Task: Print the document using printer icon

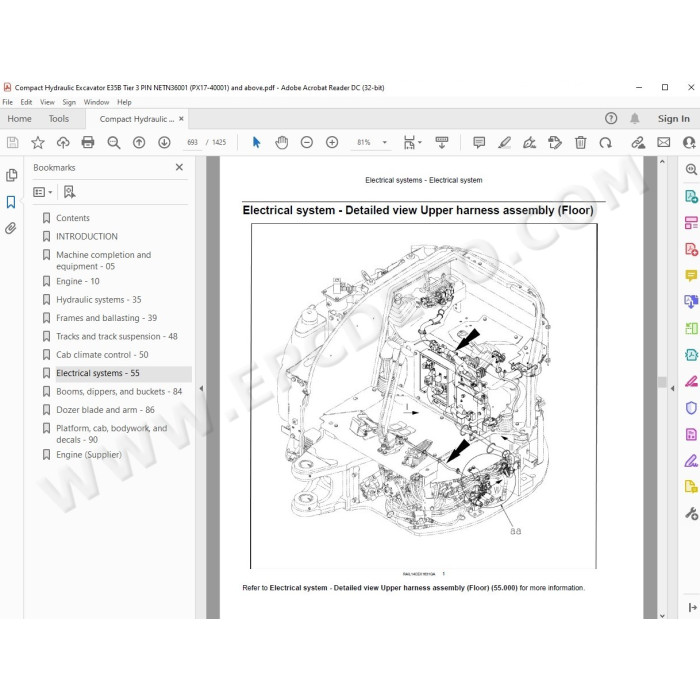Action: (88, 142)
